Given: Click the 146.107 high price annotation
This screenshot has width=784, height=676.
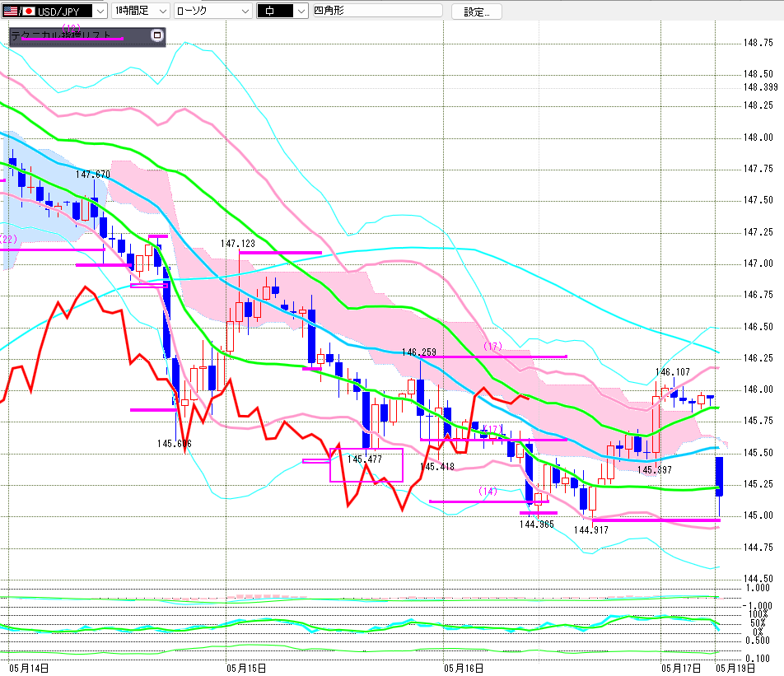Looking at the screenshot, I should pyautogui.click(x=673, y=372).
